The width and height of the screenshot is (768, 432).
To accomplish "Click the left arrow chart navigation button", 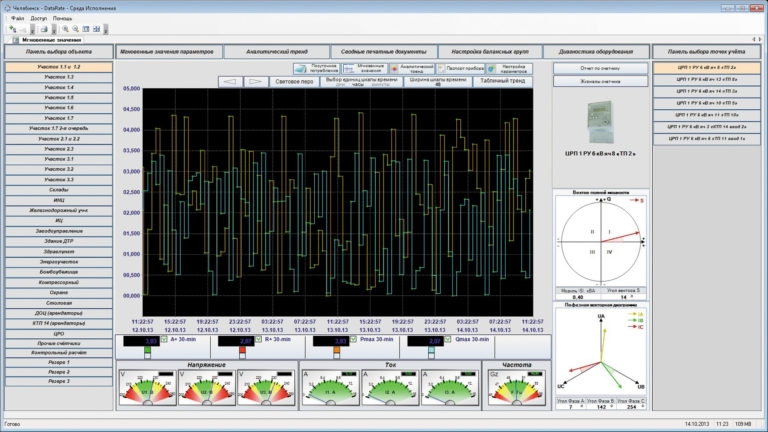I will (x=230, y=81).
